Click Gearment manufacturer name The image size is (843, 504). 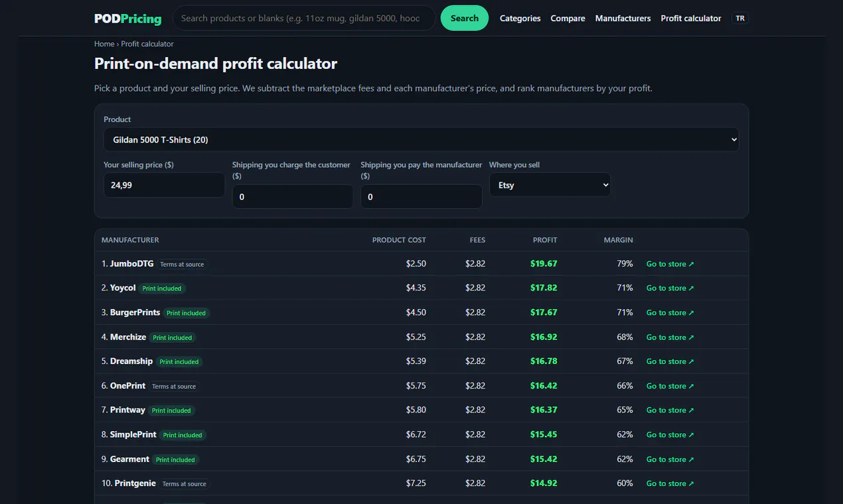(x=129, y=459)
